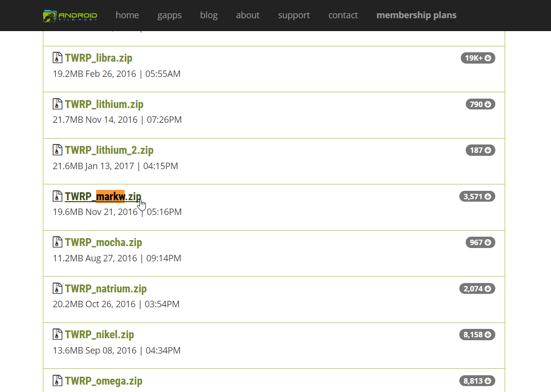
Task: Click text '20.2MB Oct 26, 2016 | 03:54PM'
Action: [116, 304]
